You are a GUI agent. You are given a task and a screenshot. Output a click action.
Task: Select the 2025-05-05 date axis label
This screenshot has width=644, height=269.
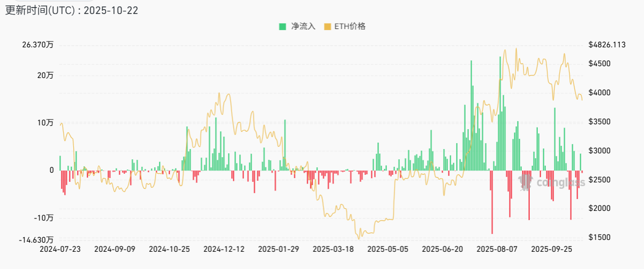coord(387,250)
